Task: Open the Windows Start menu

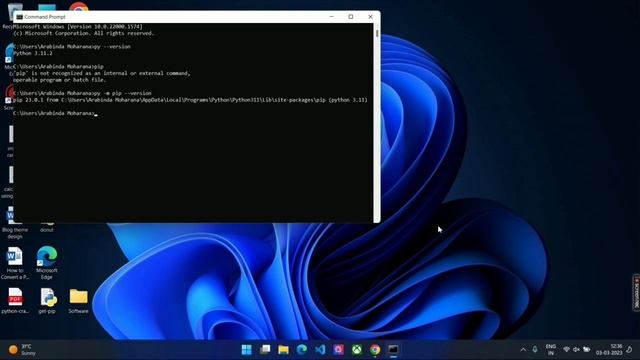Action: pos(247,350)
